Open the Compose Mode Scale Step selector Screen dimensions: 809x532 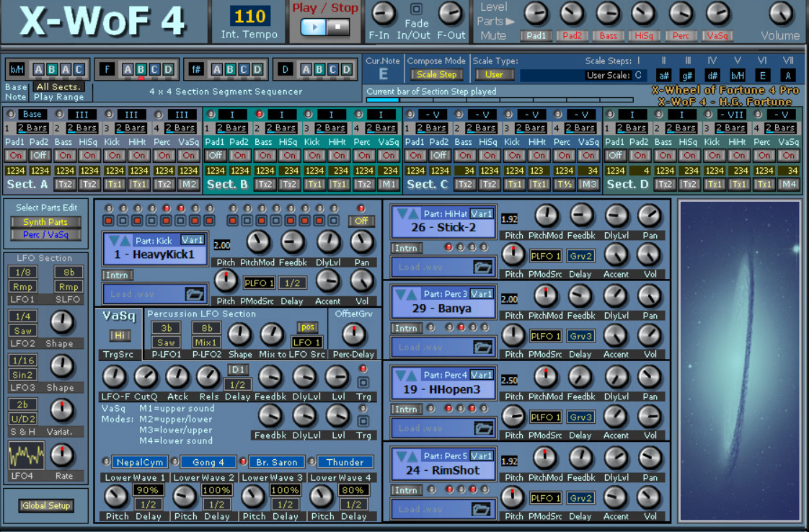coord(436,75)
